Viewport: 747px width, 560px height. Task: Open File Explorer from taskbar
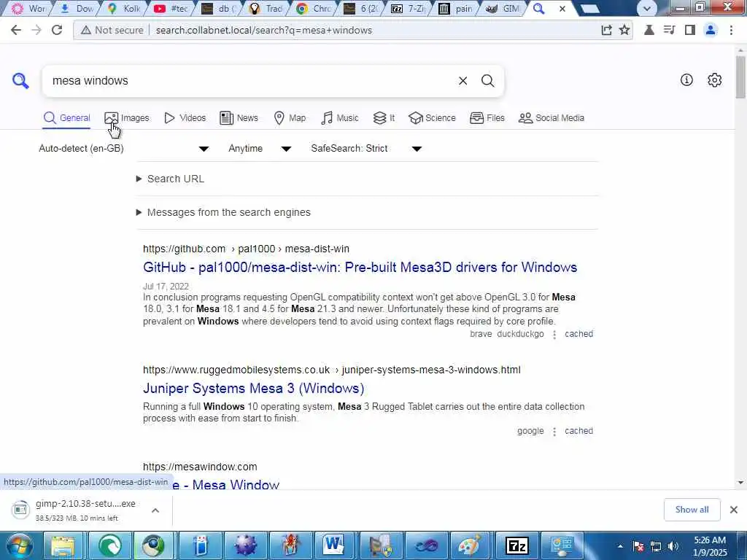click(63, 545)
